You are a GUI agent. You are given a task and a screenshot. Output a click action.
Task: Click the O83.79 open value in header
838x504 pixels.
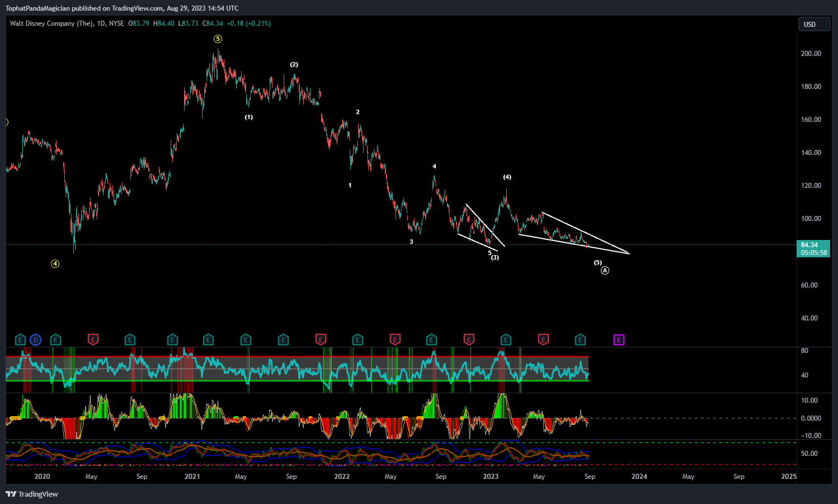[139, 23]
